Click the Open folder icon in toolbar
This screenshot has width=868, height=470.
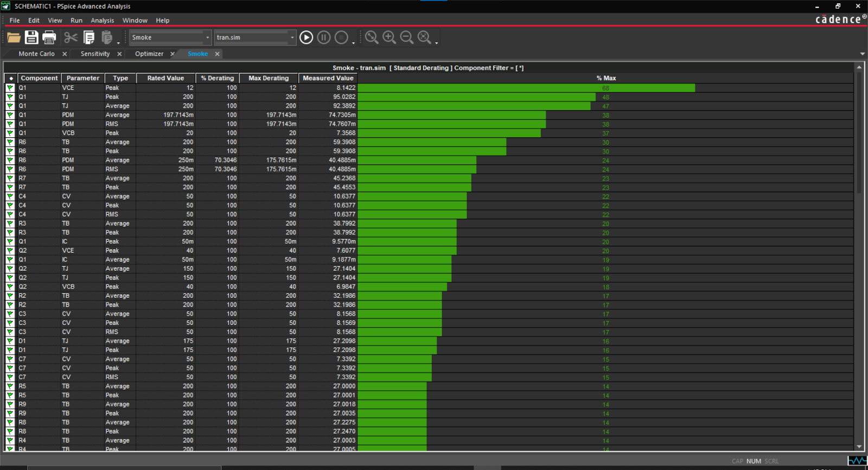[x=14, y=37]
